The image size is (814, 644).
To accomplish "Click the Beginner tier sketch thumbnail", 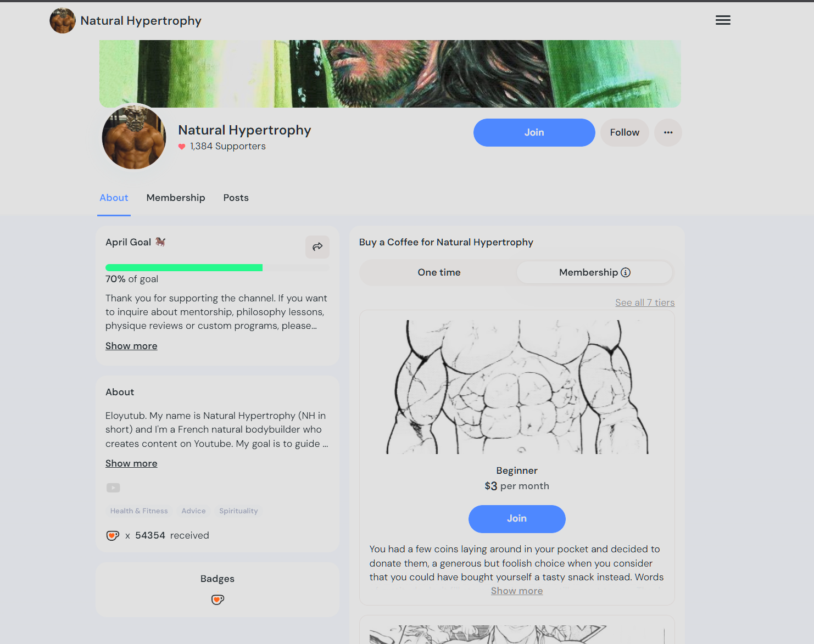I will pos(517,387).
